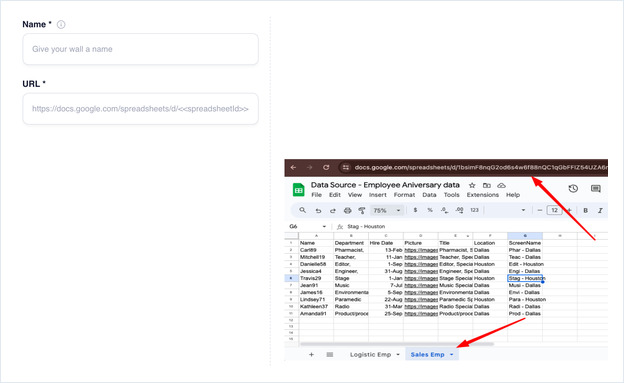Open the all sheets list icon
This screenshot has width=624, height=383.
[330, 354]
